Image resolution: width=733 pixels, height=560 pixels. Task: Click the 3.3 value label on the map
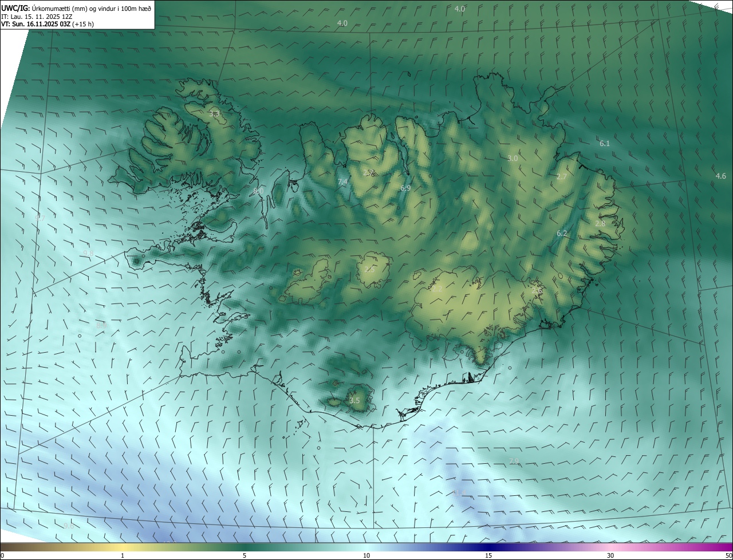tap(214, 114)
